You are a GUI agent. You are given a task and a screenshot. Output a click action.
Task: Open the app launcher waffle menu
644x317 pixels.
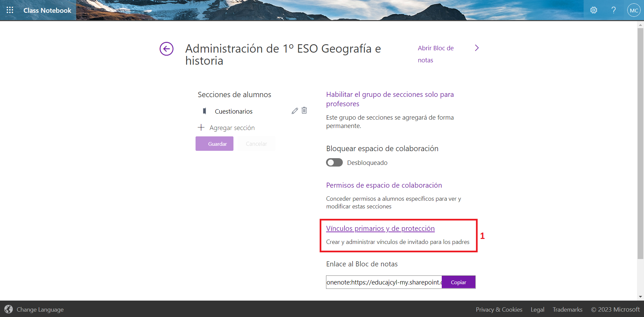coord(10,10)
